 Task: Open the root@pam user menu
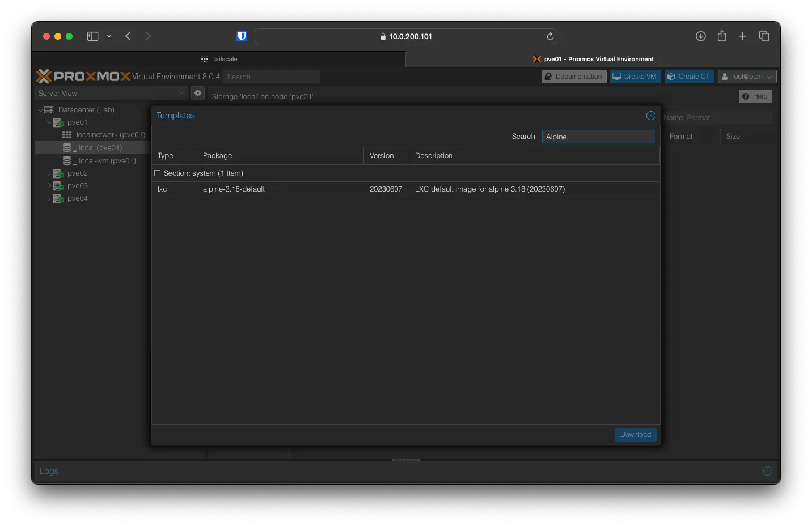(x=747, y=77)
